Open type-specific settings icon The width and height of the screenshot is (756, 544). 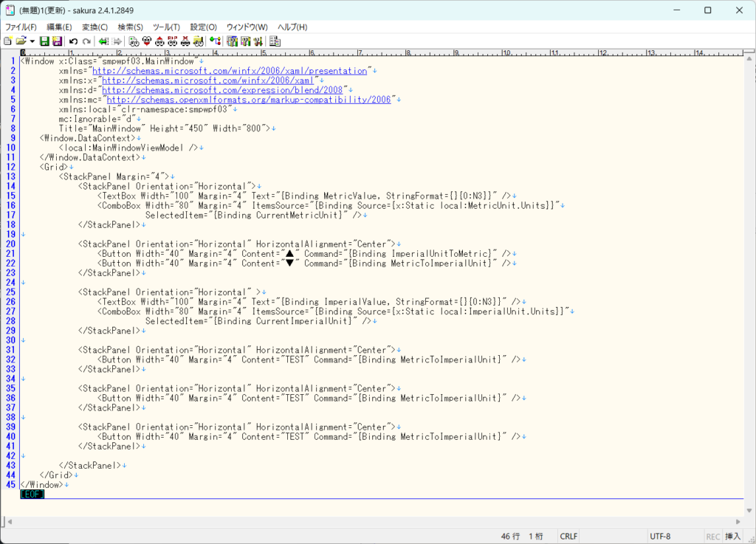coord(245,41)
